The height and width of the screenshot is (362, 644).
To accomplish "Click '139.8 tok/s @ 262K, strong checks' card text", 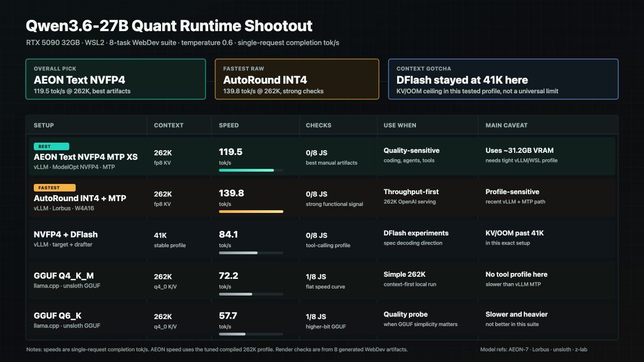I will [x=273, y=91].
